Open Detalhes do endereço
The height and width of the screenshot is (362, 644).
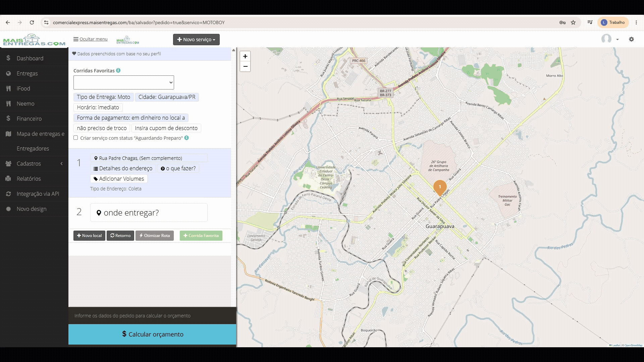pyautogui.click(x=123, y=169)
